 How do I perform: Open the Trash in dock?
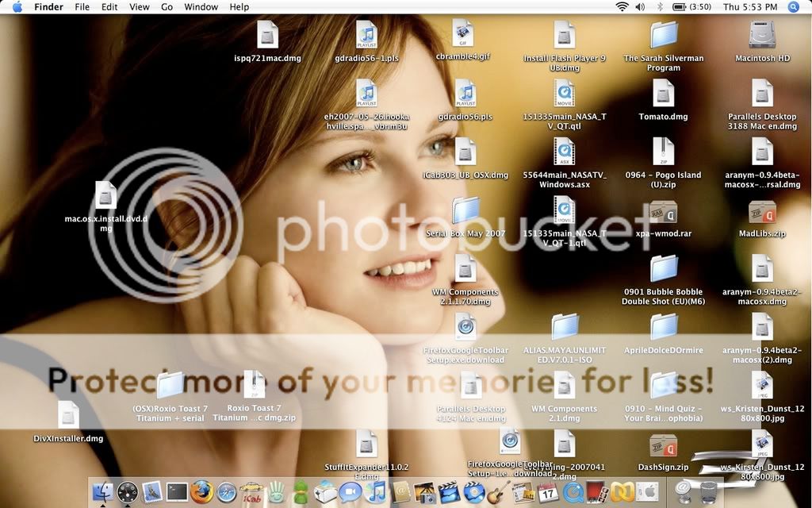tap(708, 491)
